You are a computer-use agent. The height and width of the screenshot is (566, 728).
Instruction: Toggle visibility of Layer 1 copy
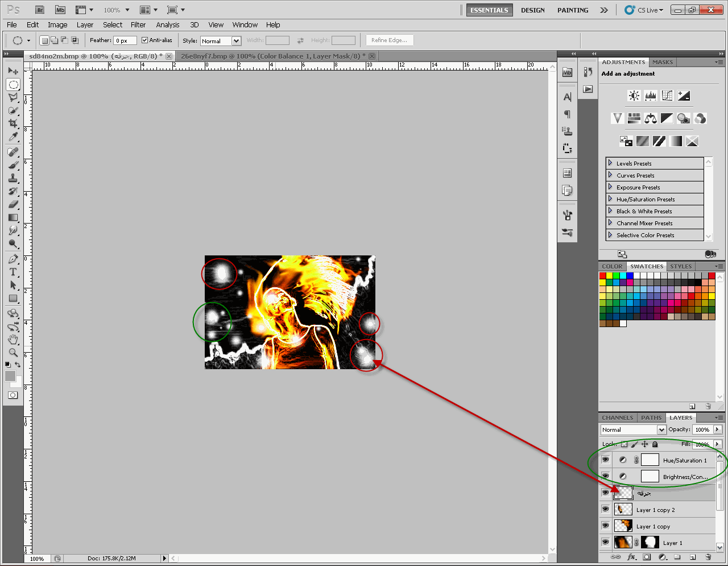coord(606,526)
